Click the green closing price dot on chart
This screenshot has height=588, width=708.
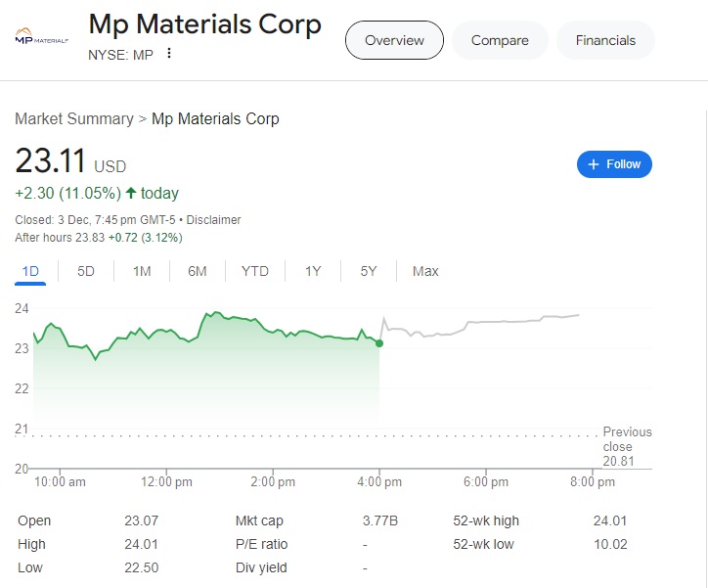point(379,343)
